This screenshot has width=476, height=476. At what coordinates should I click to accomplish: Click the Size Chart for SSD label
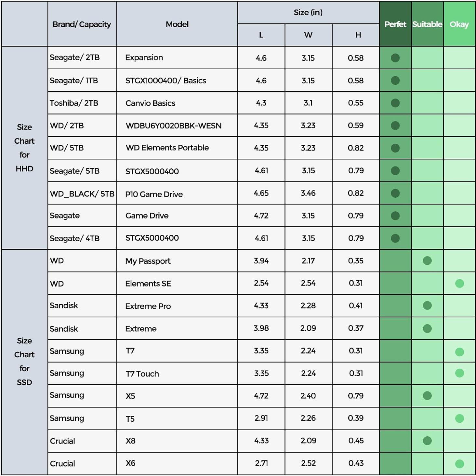[24, 361]
